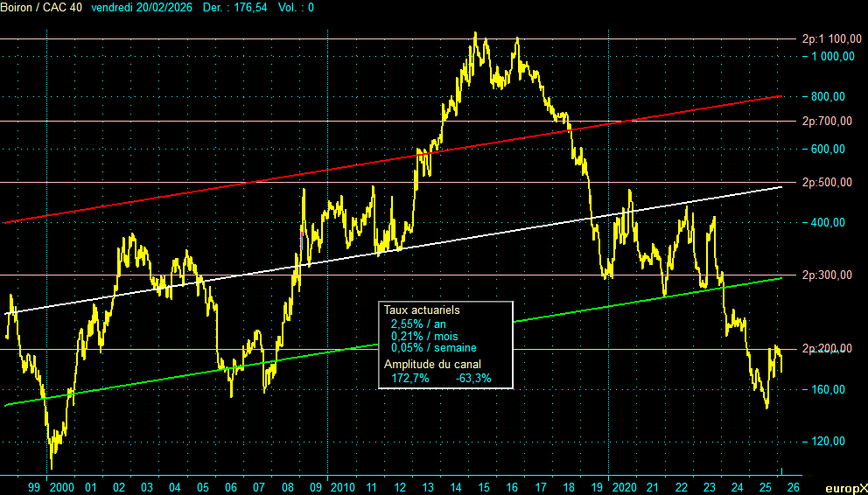Click the 2p:200,00 pivot level label

coord(827,349)
